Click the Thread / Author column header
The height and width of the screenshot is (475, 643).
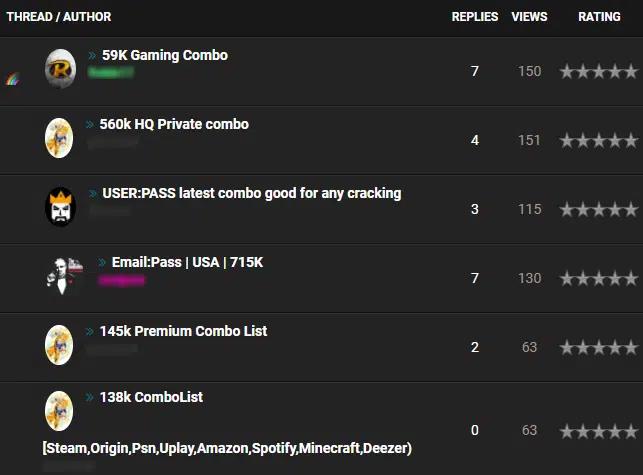pyautogui.click(x=59, y=17)
